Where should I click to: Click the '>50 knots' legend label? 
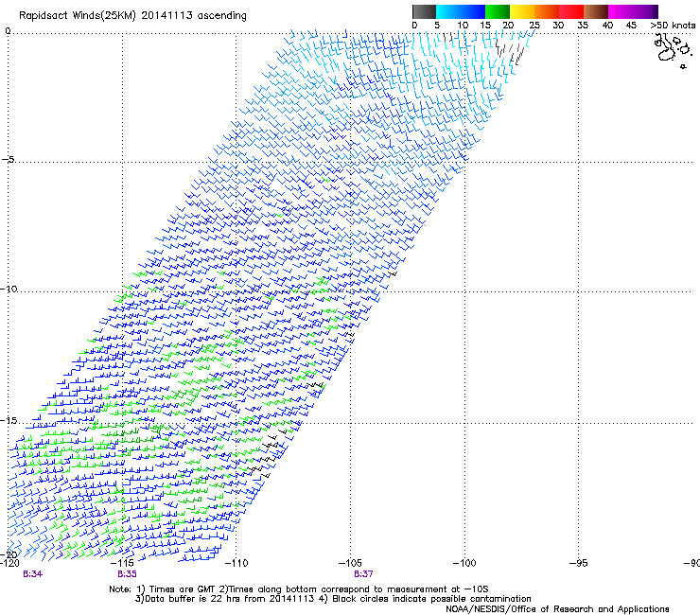tap(673, 26)
